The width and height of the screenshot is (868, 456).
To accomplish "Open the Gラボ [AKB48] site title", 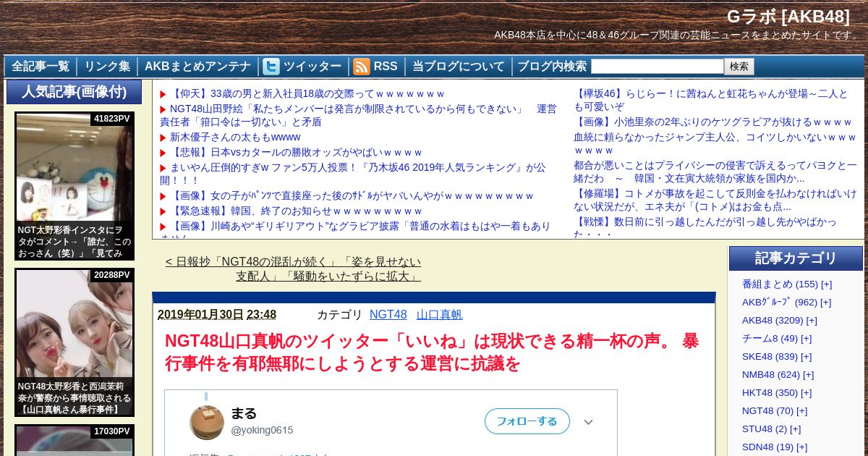I will 788,17.
